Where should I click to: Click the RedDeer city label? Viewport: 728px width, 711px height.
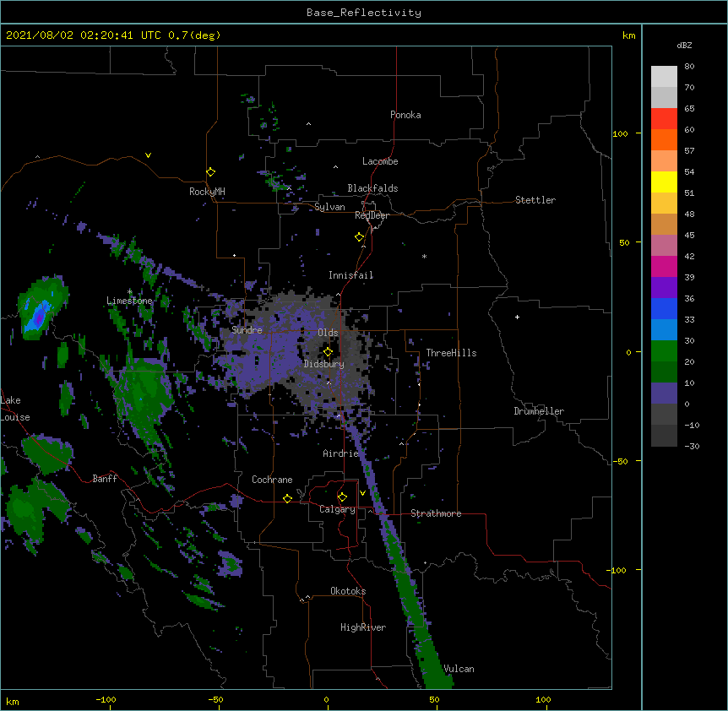[x=372, y=215]
